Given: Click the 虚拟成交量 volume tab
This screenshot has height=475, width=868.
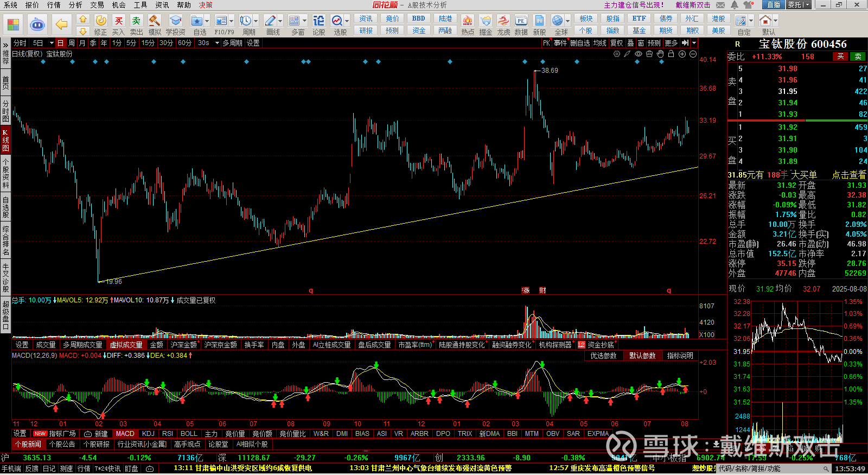Looking at the screenshot, I should [126, 345].
